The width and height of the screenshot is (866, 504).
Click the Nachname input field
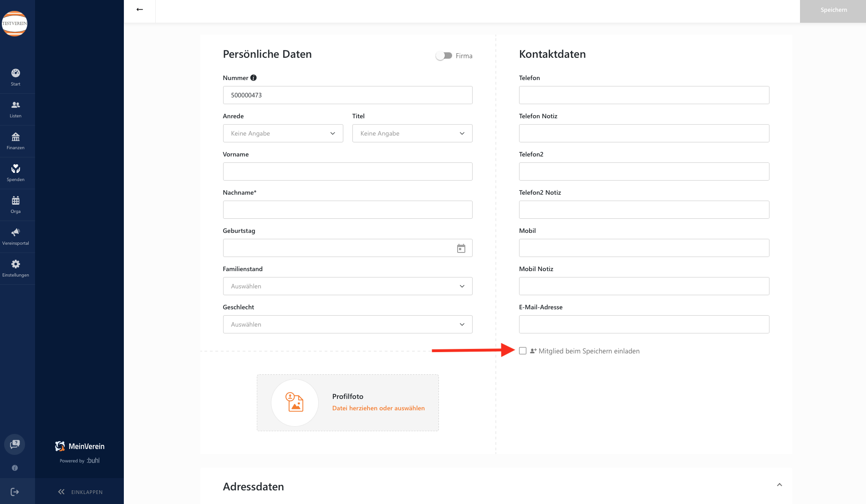coord(347,210)
